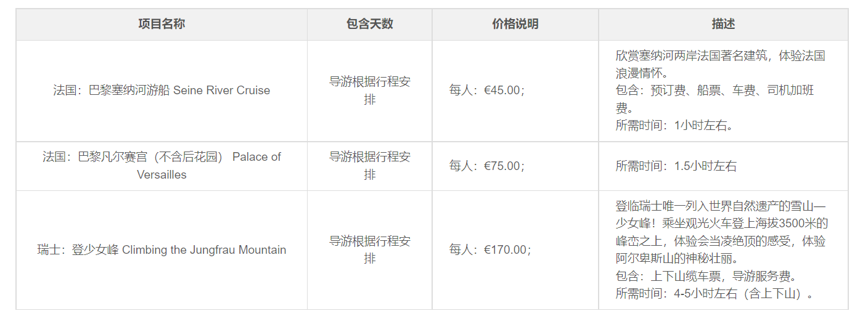The height and width of the screenshot is (332, 868).
Task: Click the Palace of Versailles item name
Action: (162, 166)
